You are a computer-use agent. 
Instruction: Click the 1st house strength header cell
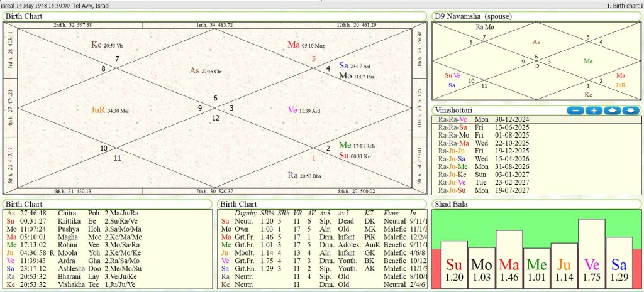(214, 25)
